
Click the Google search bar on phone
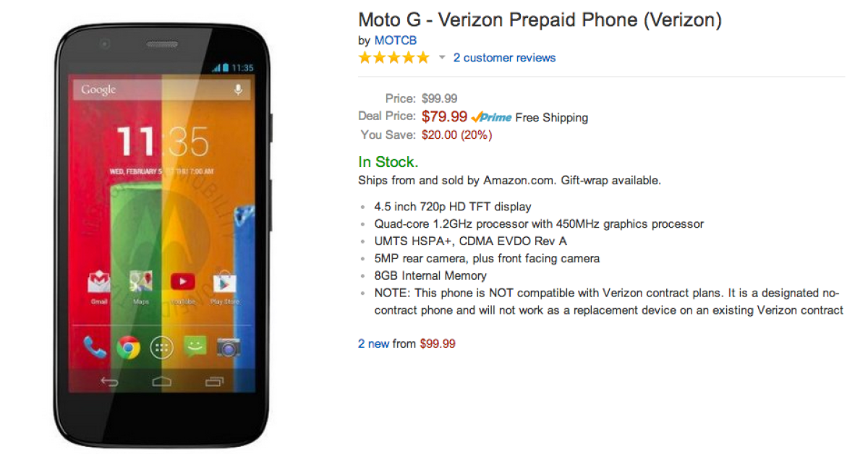[152, 90]
